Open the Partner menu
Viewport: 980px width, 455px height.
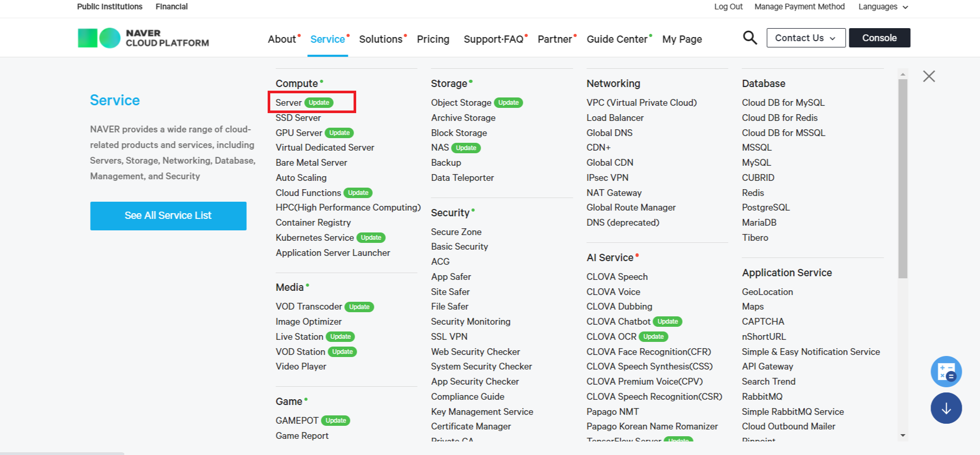click(x=555, y=39)
